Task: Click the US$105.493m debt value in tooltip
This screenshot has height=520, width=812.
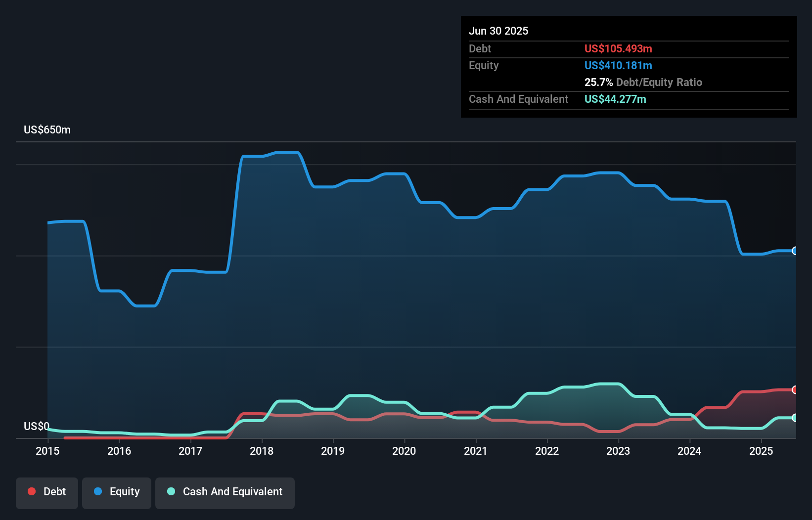Action: [x=618, y=48]
